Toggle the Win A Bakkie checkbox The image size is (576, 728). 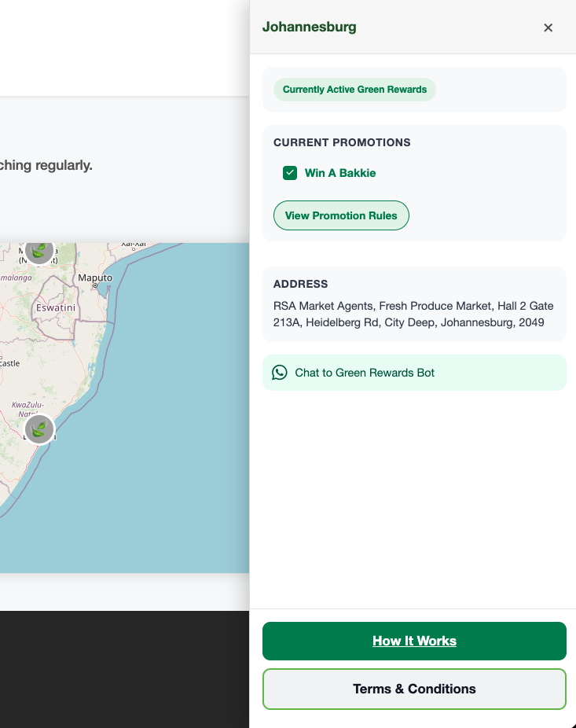pos(290,173)
